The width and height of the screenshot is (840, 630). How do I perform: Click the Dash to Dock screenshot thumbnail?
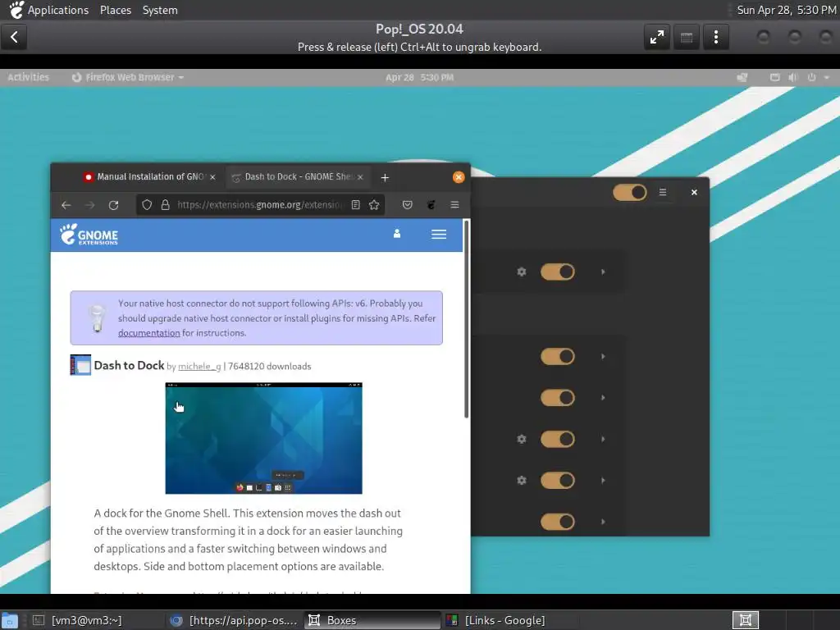point(263,438)
